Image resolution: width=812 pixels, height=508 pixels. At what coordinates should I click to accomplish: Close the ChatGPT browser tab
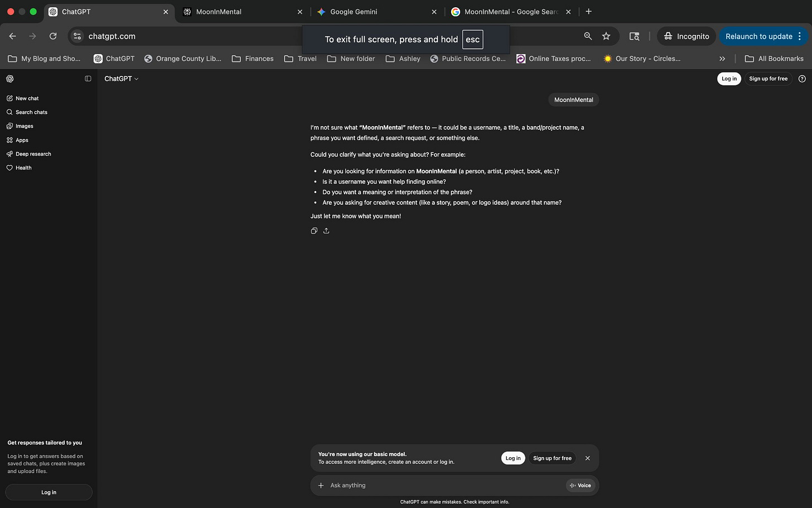(166, 12)
